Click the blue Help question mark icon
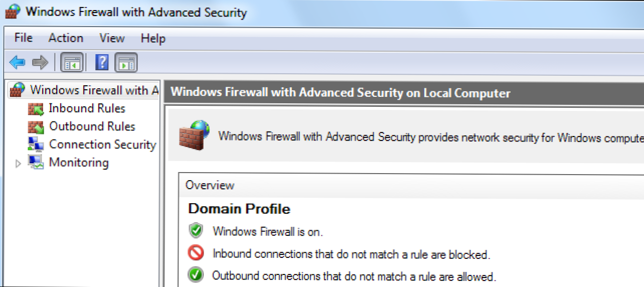 [x=102, y=63]
